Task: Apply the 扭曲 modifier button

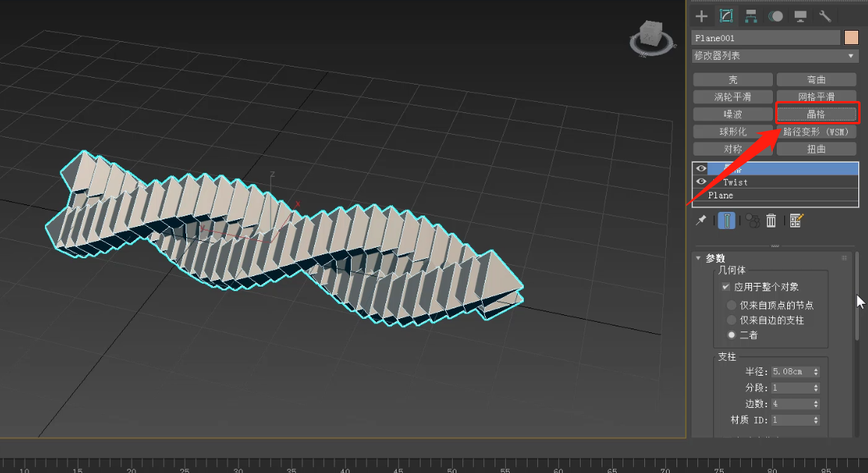Action: click(x=816, y=149)
